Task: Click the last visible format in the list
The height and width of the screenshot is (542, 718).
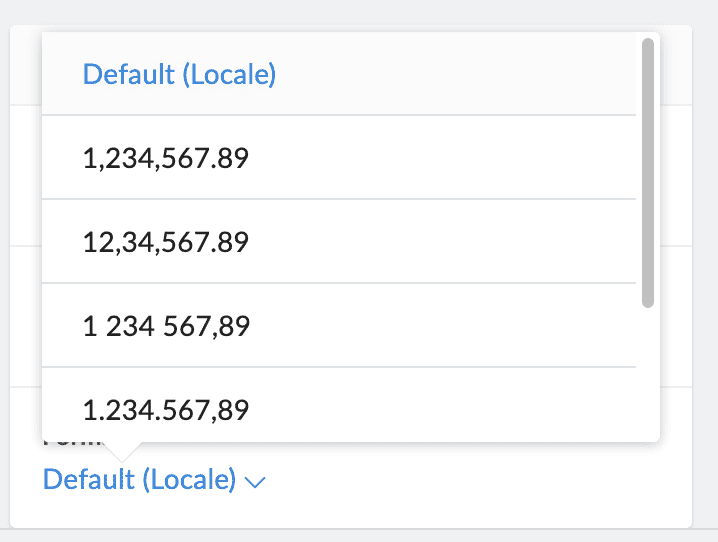Action: point(165,410)
